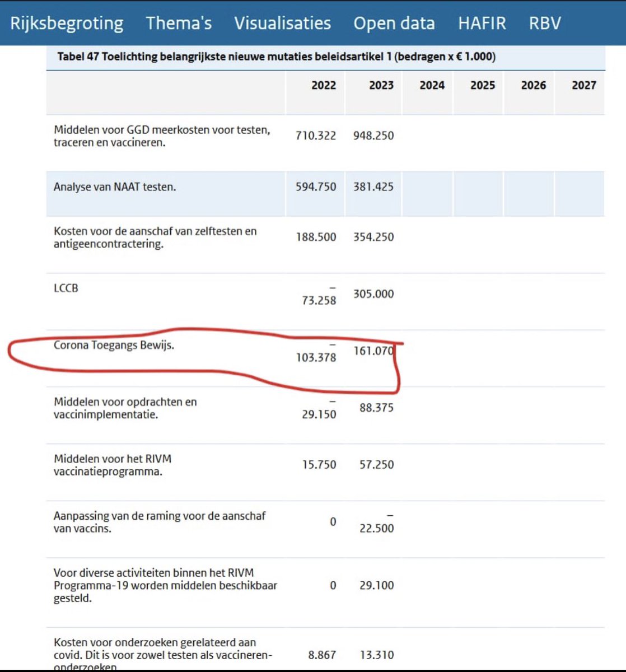The image size is (626, 672).
Task: Select the value 710.322
Action: pyautogui.click(x=316, y=136)
